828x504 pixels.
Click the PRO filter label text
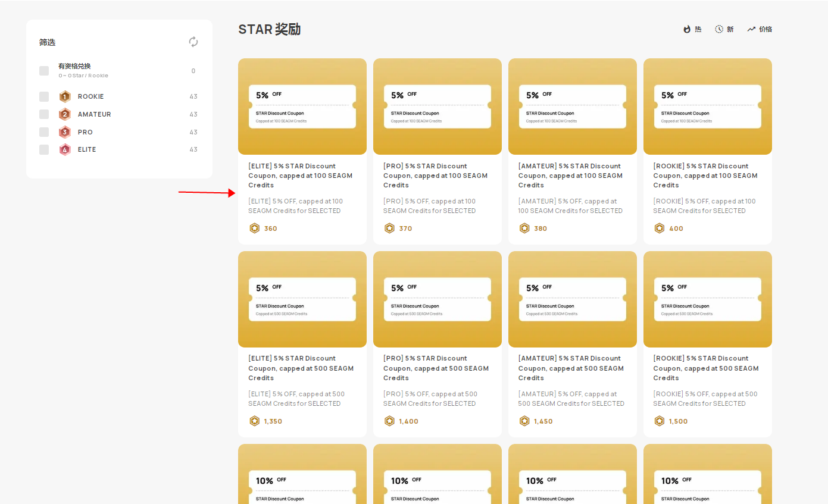[x=85, y=132]
